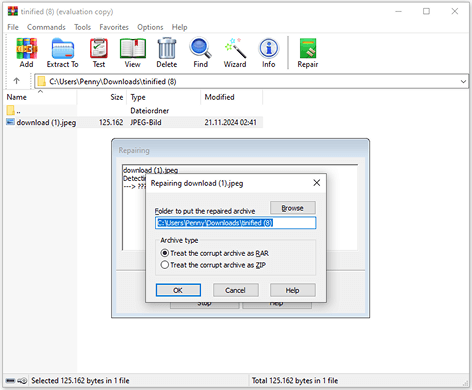Screen dimensions: 472x390
Task: Click the repaired archive folder path field
Action: (236, 223)
